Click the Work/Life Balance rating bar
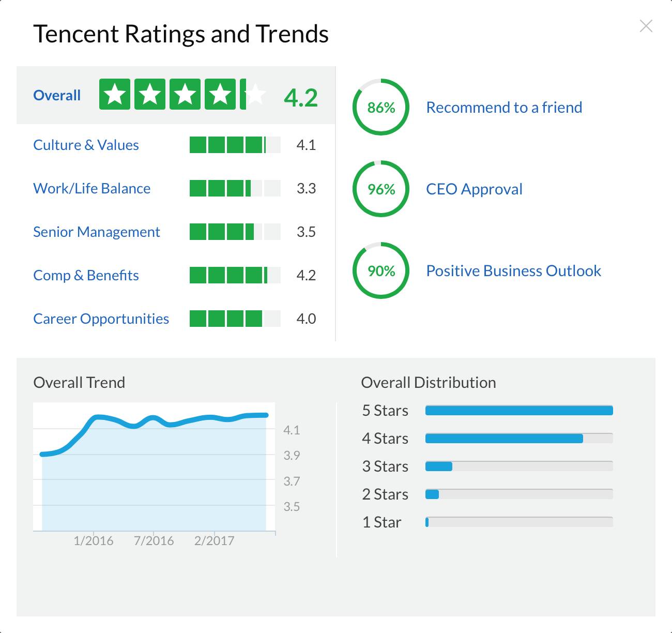The image size is (672, 633). click(x=235, y=188)
